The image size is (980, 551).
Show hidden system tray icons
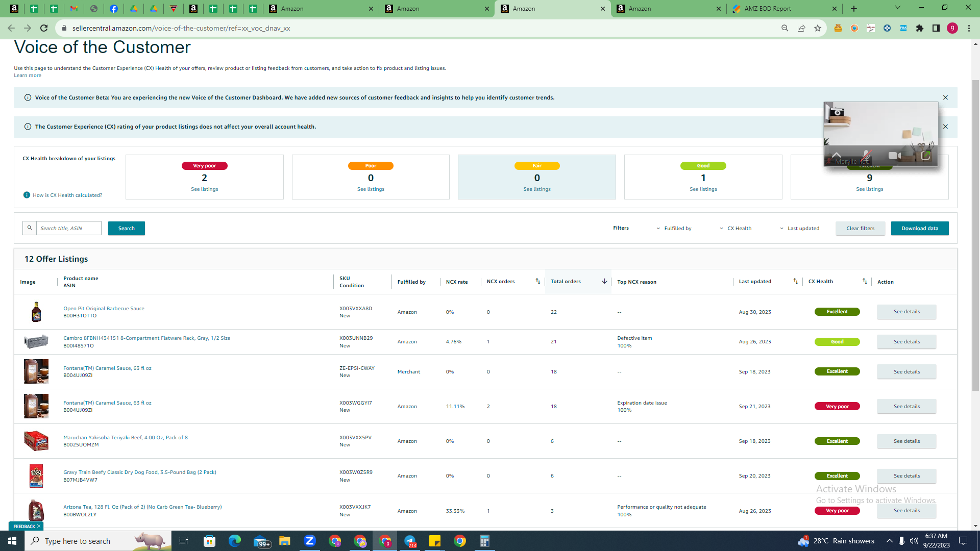[x=890, y=541]
